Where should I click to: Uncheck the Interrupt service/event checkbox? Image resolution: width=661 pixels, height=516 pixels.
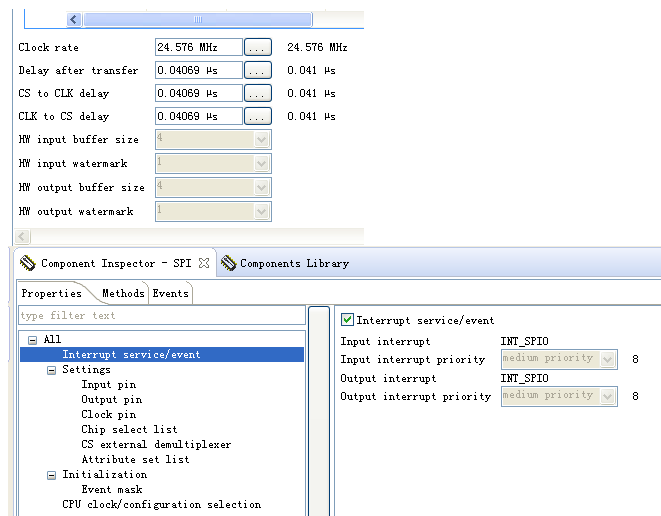pos(347,320)
